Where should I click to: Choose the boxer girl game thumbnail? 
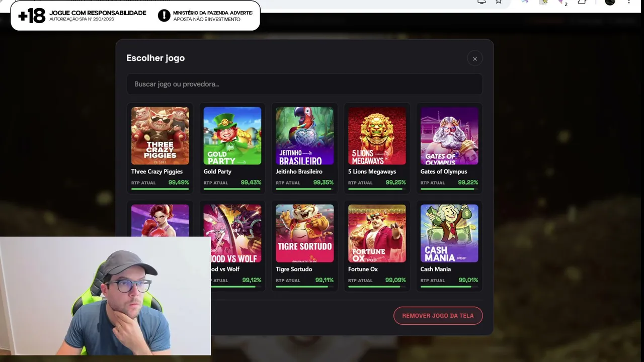pyautogui.click(x=160, y=220)
